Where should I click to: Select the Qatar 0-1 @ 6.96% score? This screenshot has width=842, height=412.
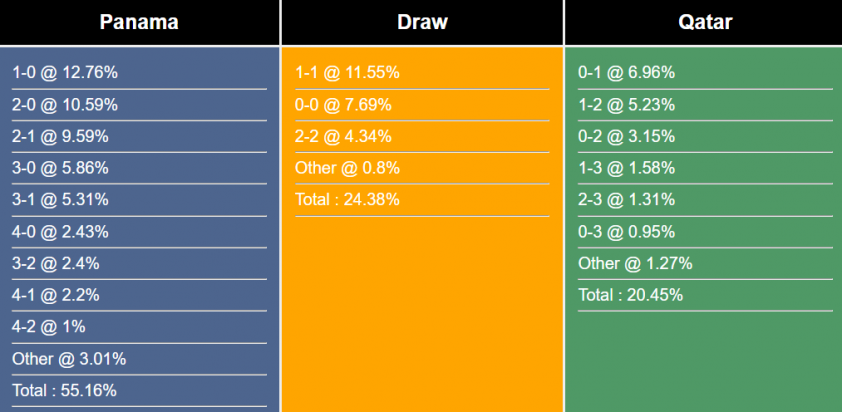626,73
